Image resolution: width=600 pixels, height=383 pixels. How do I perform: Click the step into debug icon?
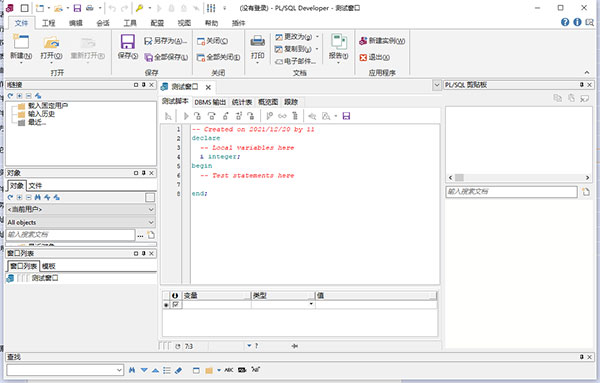[x=197, y=116]
